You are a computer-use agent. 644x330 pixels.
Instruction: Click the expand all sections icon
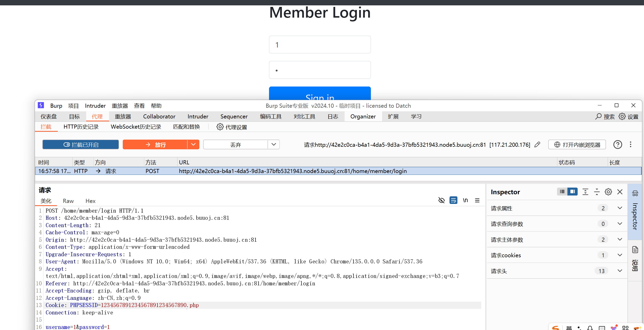pos(585,192)
